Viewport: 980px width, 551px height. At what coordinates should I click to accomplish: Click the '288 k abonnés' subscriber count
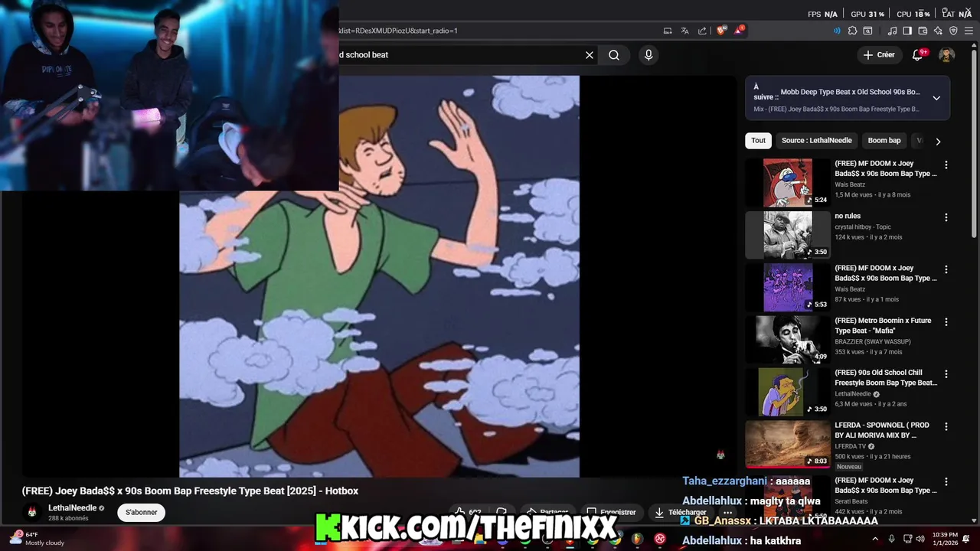coord(68,518)
